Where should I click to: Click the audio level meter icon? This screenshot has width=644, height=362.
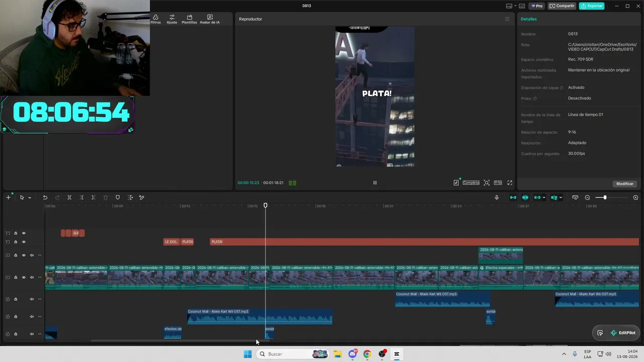[292, 183]
